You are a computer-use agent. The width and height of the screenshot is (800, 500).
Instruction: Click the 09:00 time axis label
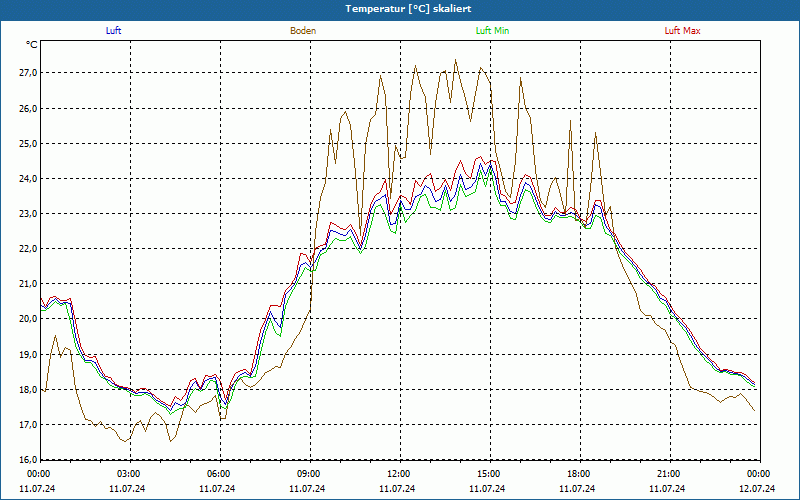(x=308, y=474)
